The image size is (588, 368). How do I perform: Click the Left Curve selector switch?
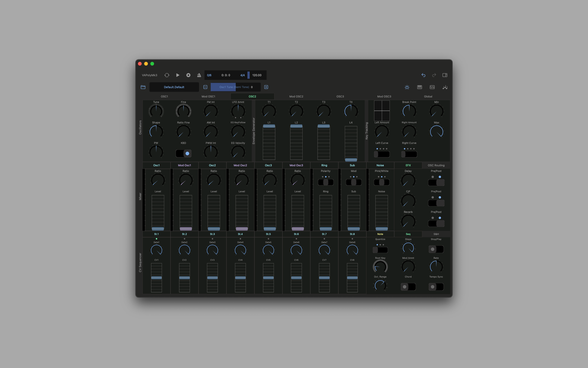(382, 154)
